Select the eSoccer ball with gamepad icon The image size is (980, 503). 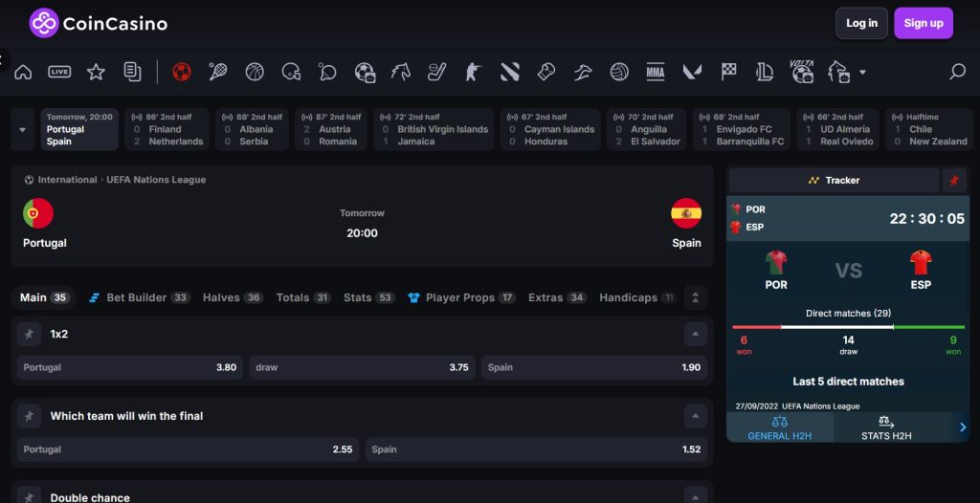click(x=365, y=73)
